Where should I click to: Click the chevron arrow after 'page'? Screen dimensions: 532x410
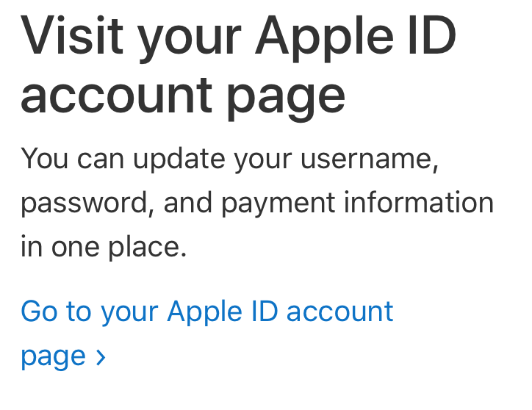pos(101,357)
